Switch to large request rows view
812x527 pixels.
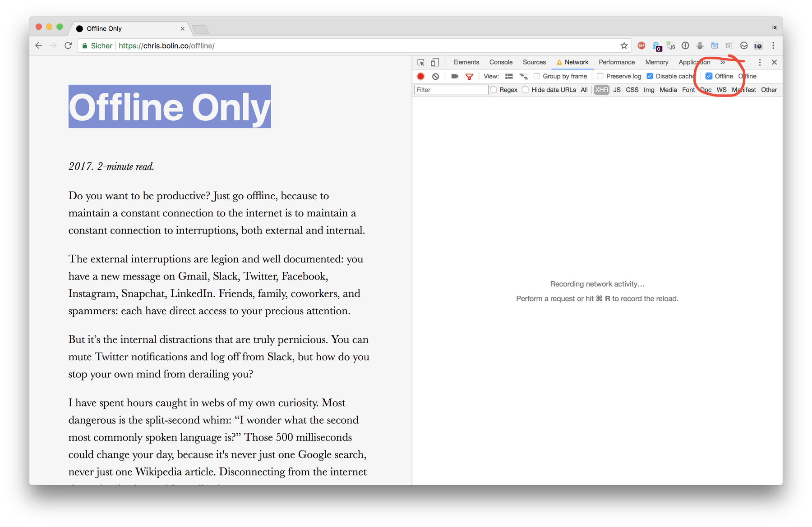click(509, 76)
